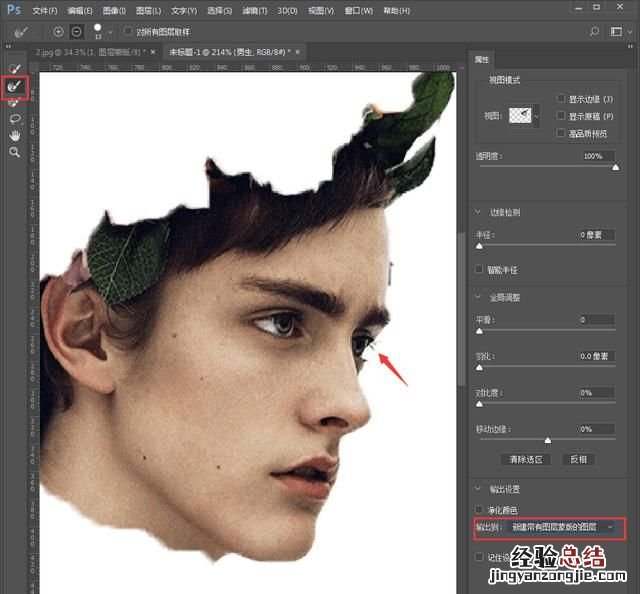Select the Lasso tool
Image resolution: width=640 pixels, height=594 pixels.
[x=14, y=118]
